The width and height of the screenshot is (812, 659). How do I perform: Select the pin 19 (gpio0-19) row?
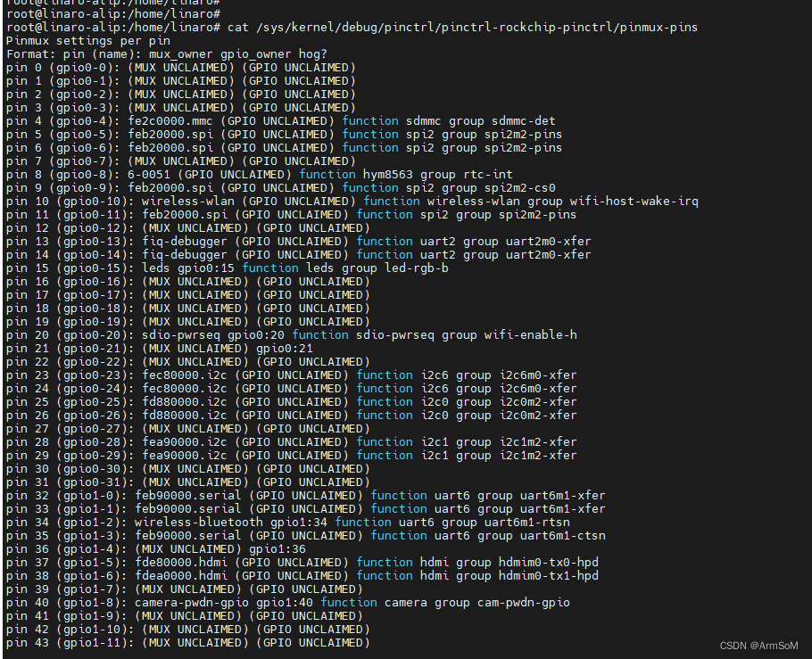click(188, 322)
